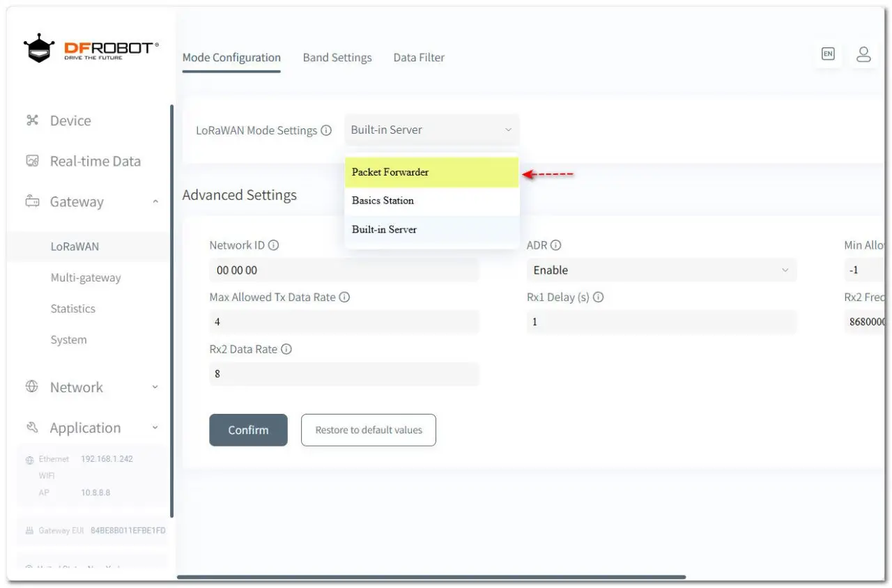Viewport: 892px width, 588px height.
Task: Click info icon beside LoRaWAN Mode Settings
Action: (x=326, y=130)
